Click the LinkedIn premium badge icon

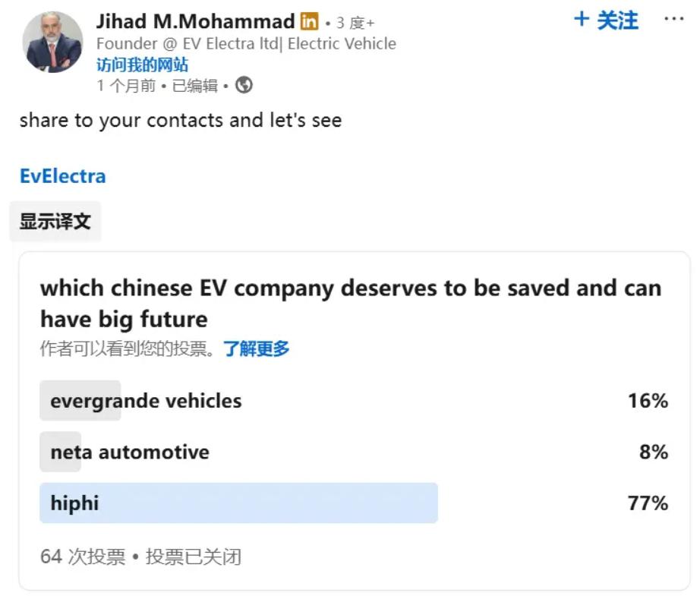pos(309,21)
